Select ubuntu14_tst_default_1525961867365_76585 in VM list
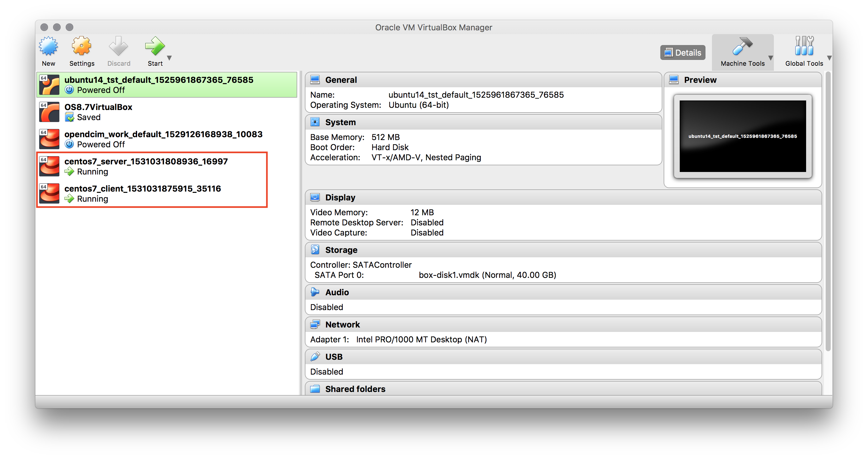Viewport: 868px width, 459px height. tap(166, 85)
